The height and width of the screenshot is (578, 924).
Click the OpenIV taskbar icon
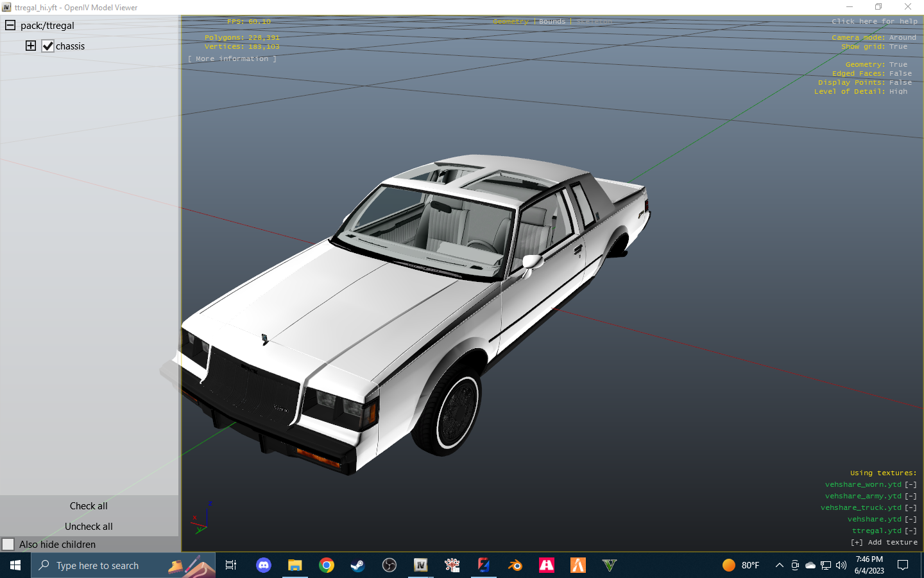(x=420, y=565)
